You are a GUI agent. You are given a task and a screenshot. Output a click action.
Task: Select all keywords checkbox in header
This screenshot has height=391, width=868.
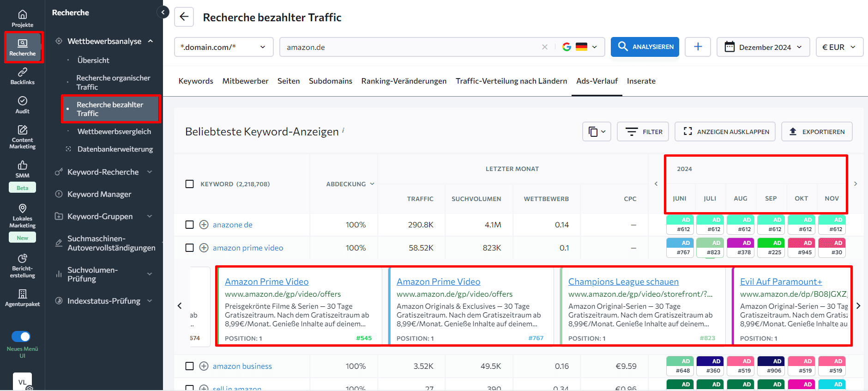click(x=189, y=184)
